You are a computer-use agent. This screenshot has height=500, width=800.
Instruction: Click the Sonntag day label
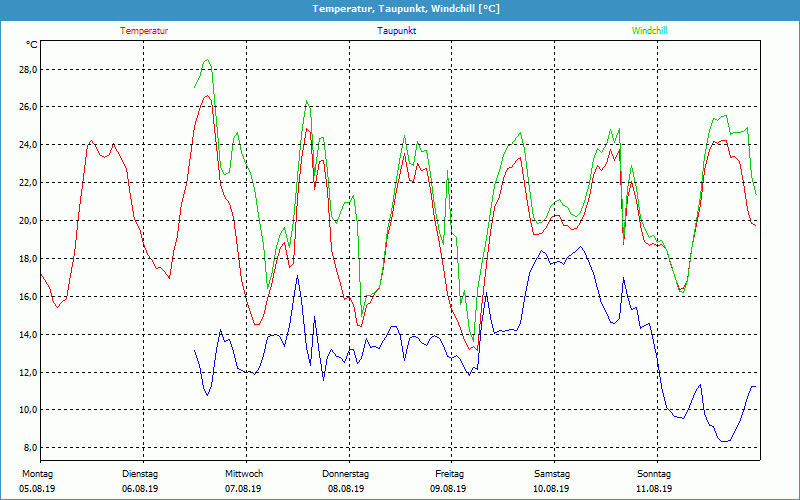(654, 474)
